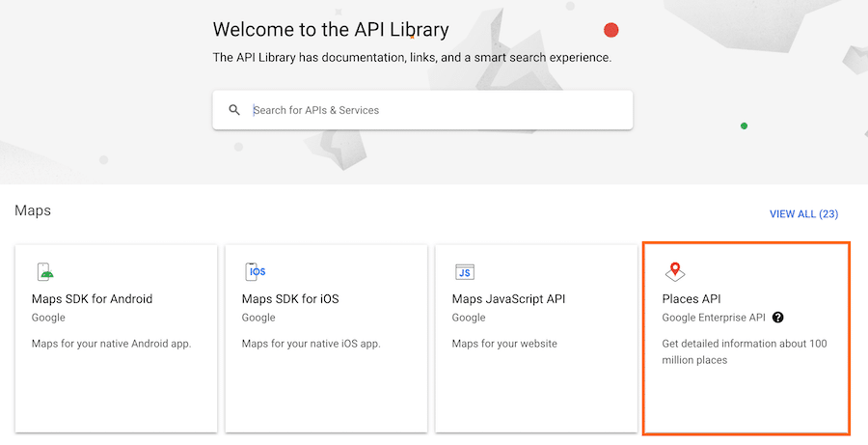Open the Maps SDK for iOS title
This screenshot has width=868, height=445.
click(289, 299)
